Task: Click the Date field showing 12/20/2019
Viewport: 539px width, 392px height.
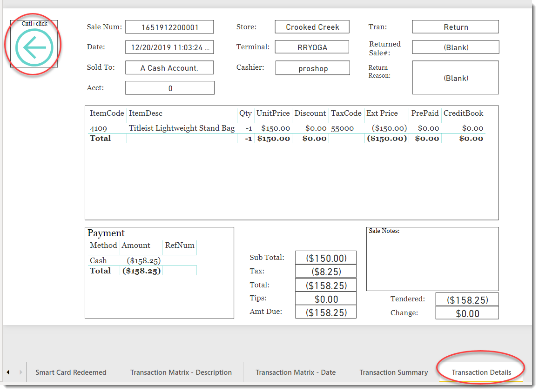Action: pyautogui.click(x=169, y=47)
